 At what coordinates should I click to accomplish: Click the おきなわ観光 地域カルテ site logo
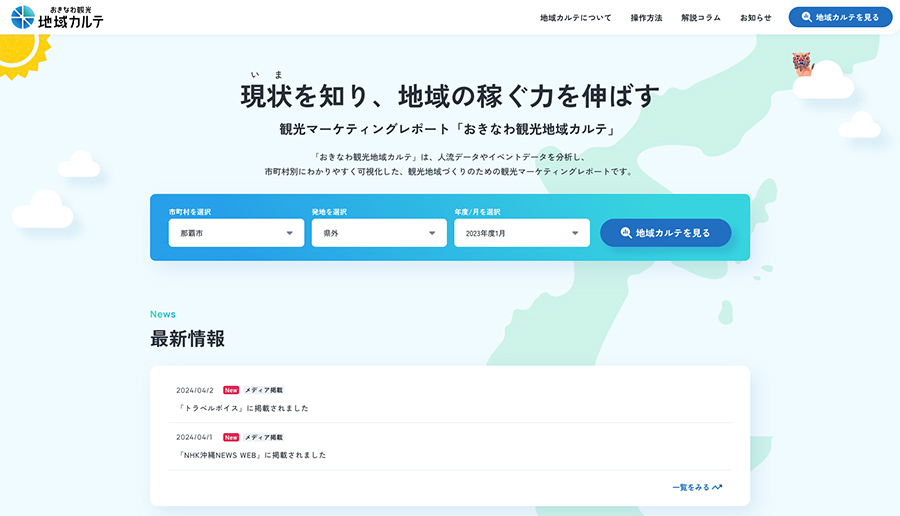(x=57, y=17)
